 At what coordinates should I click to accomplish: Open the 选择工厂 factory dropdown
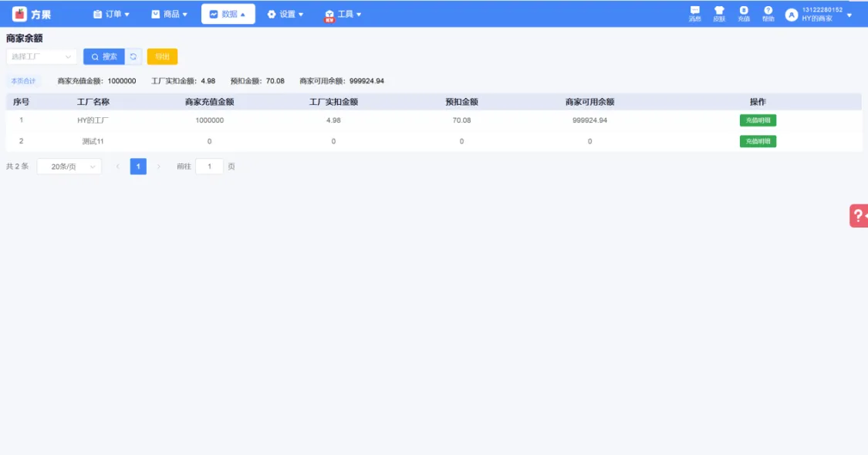[x=42, y=56]
